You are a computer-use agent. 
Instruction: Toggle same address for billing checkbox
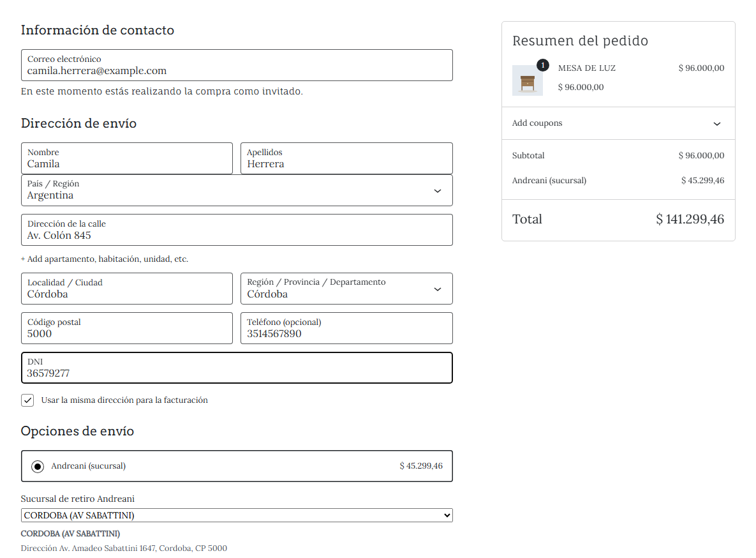(27, 400)
